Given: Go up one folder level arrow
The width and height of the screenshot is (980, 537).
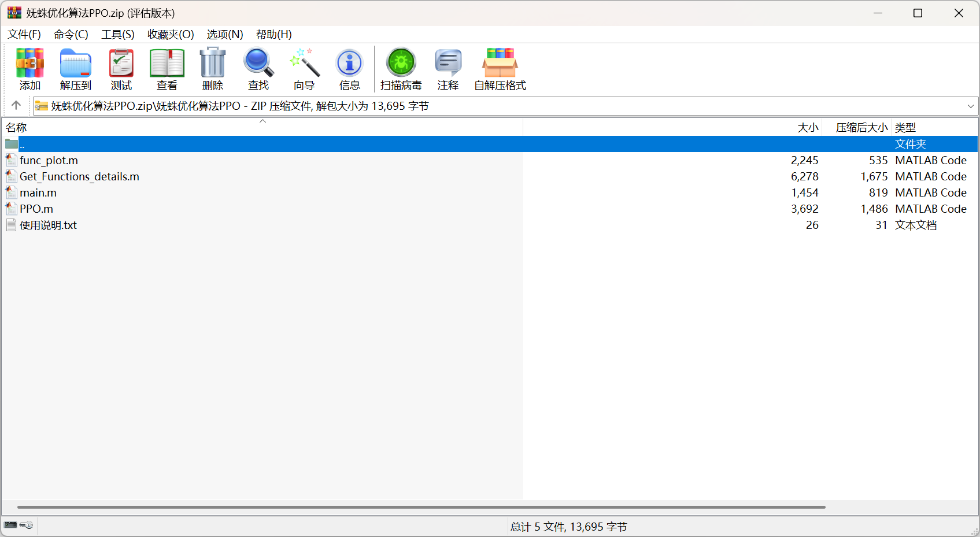Looking at the screenshot, I should [x=16, y=106].
